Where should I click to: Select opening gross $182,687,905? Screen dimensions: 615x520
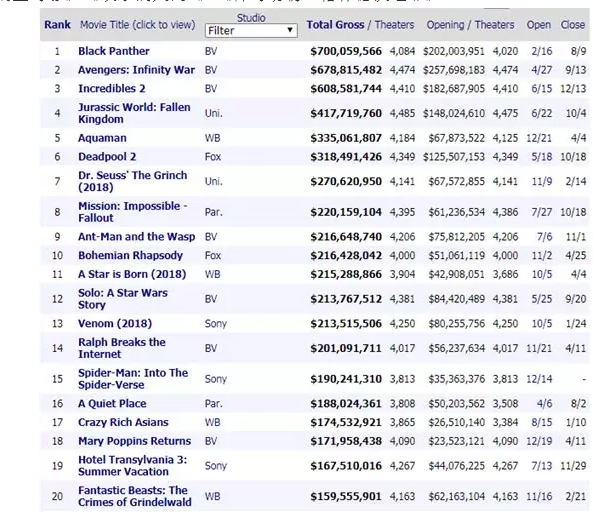point(454,89)
